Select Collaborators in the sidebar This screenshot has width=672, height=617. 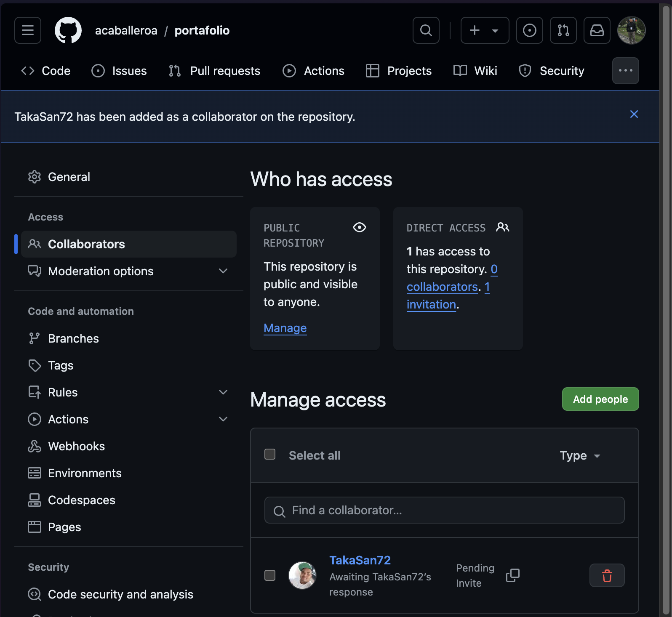click(x=129, y=244)
